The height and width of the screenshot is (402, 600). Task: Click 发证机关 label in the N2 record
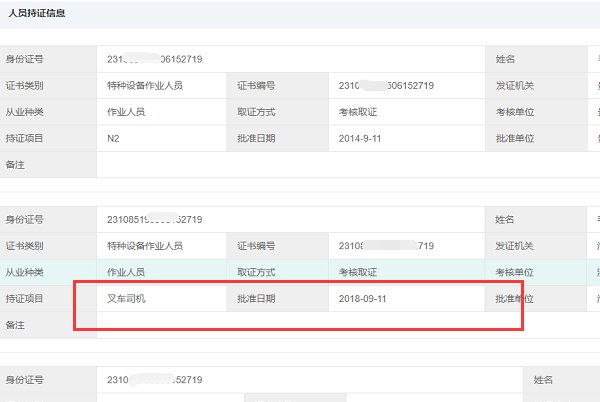[515, 86]
